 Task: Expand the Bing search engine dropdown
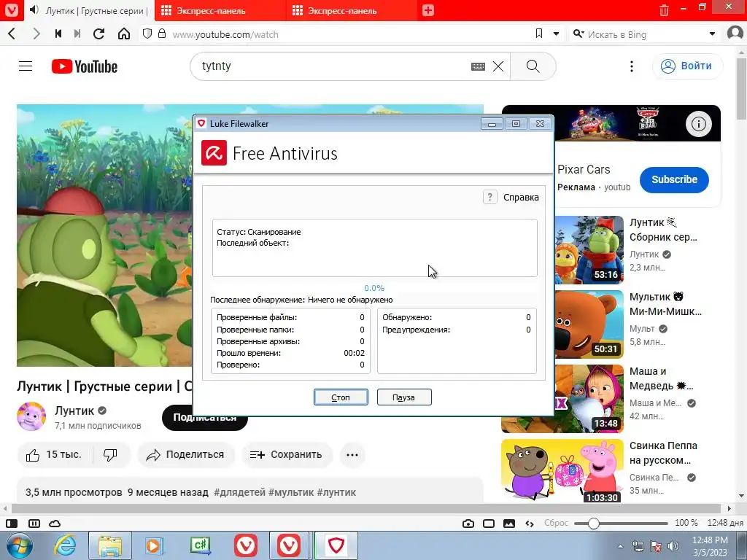coord(712,34)
